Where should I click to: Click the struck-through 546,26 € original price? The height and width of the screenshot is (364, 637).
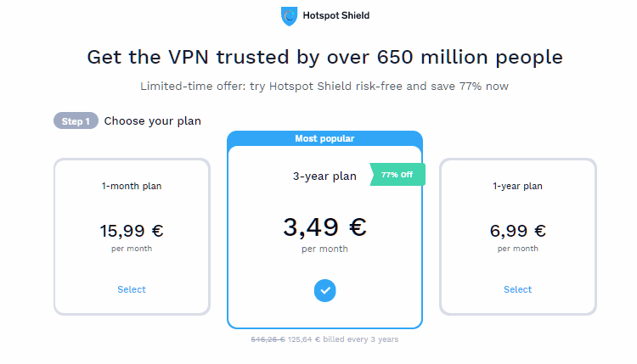(268, 339)
